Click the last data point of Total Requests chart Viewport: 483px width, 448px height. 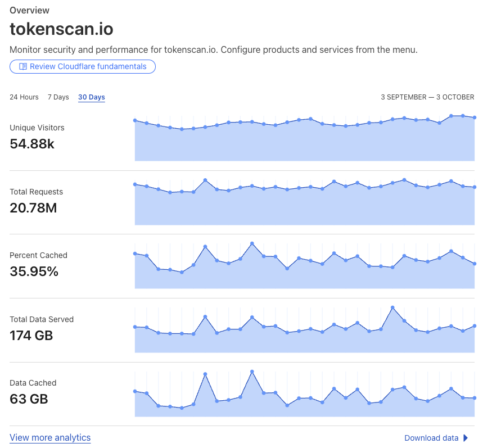point(475,187)
